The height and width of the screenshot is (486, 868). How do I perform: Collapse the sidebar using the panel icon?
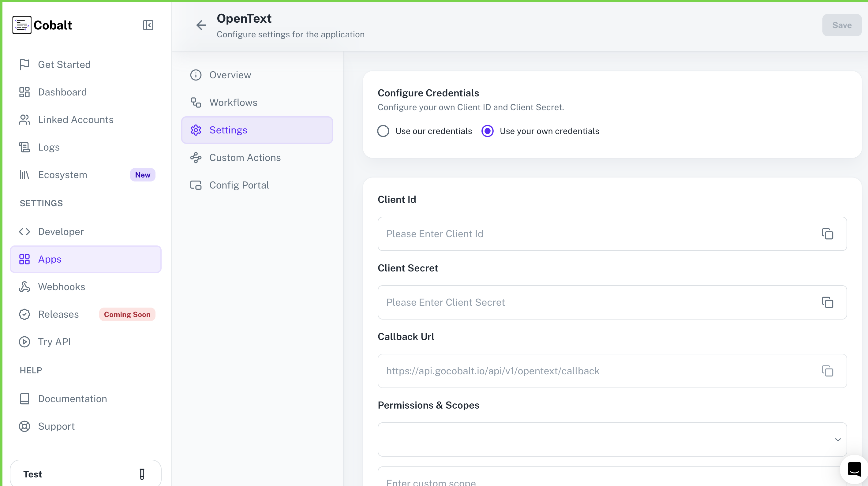(x=148, y=25)
